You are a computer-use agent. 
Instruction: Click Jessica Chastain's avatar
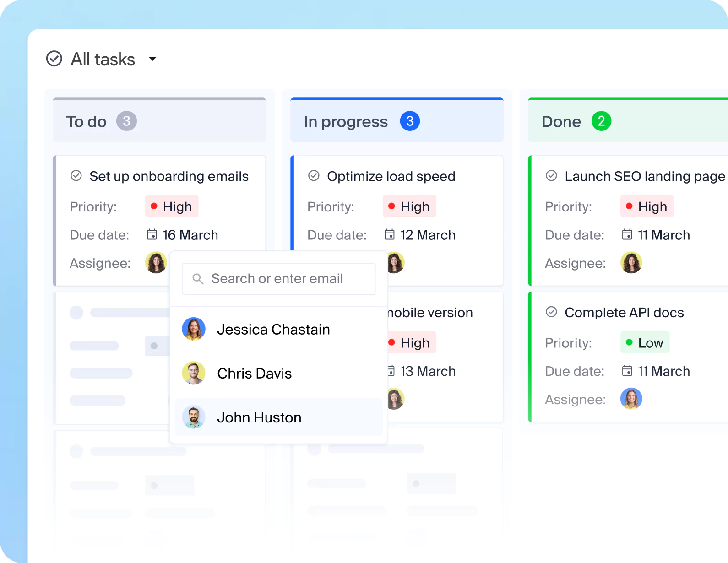coord(194,329)
